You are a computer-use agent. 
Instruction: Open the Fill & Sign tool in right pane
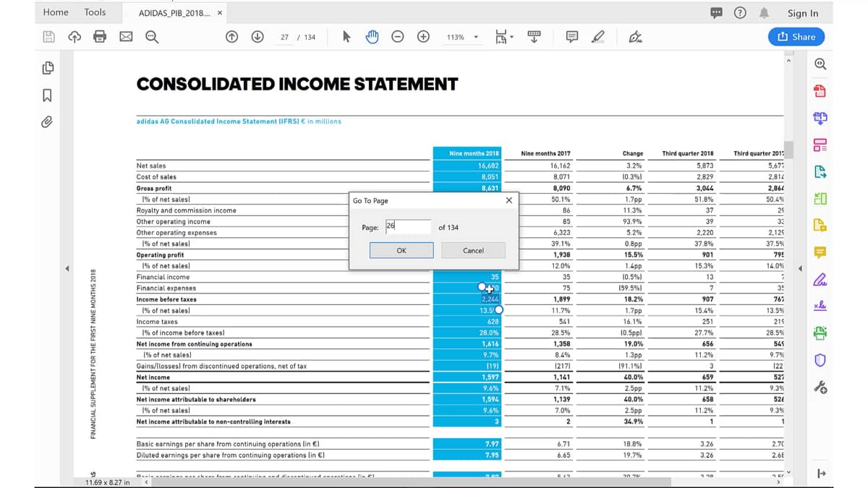820,279
